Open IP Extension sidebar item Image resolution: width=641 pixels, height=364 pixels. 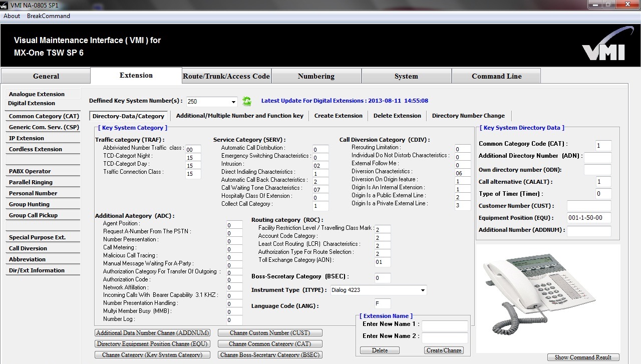[43, 138]
